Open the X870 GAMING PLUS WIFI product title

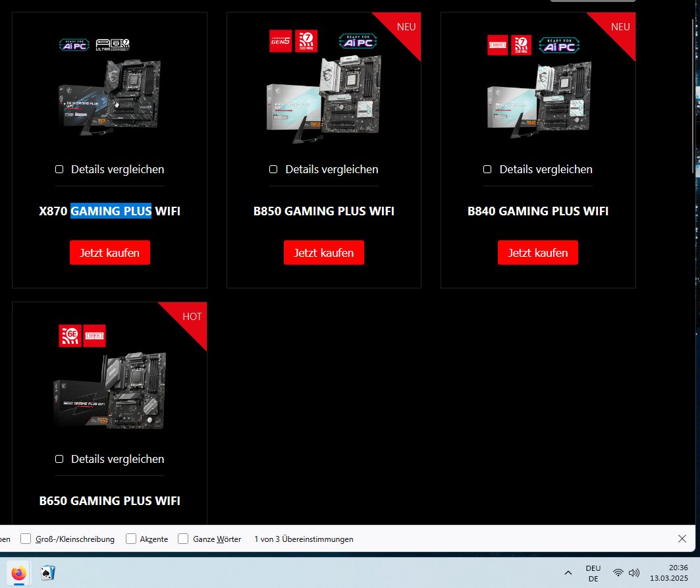coord(110,211)
